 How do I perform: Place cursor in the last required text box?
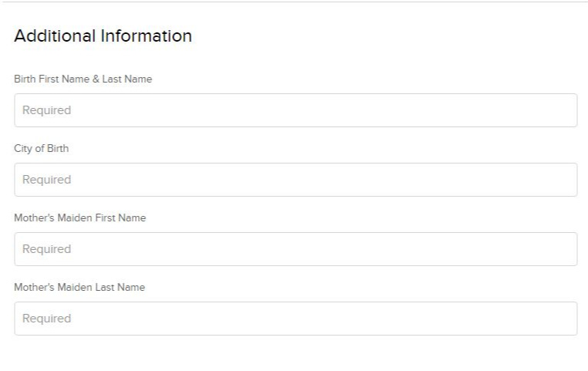pos(296,318)
